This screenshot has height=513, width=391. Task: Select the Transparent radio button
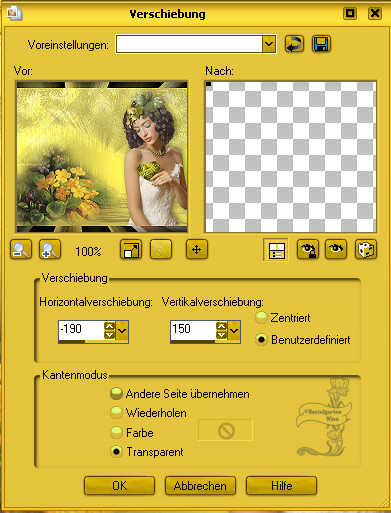click(x=116, y=452)
